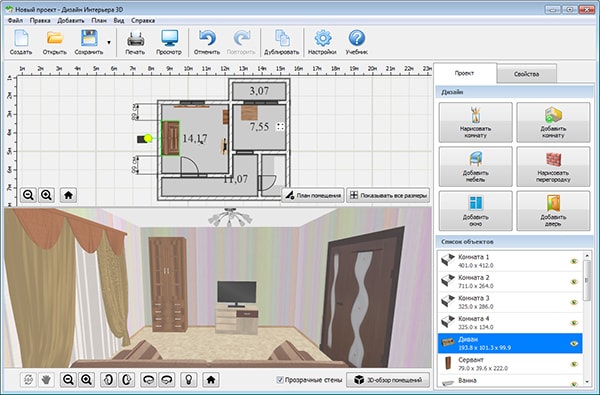600x395 pixels.
Task: Reset 2D plan view with home icon
Action: [x=68, y=195]
